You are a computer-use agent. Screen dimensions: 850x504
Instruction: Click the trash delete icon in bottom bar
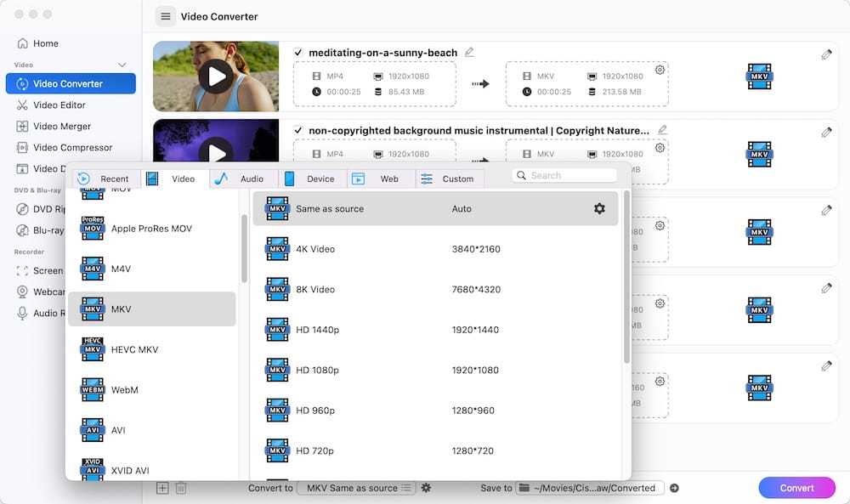pyautogui.click(x=181, y=488)
